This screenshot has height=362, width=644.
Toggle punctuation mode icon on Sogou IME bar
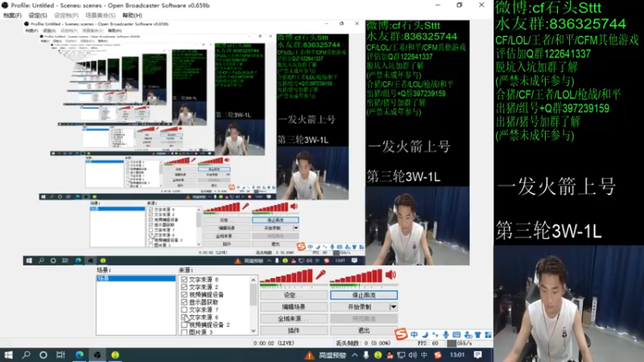(435, 335)
